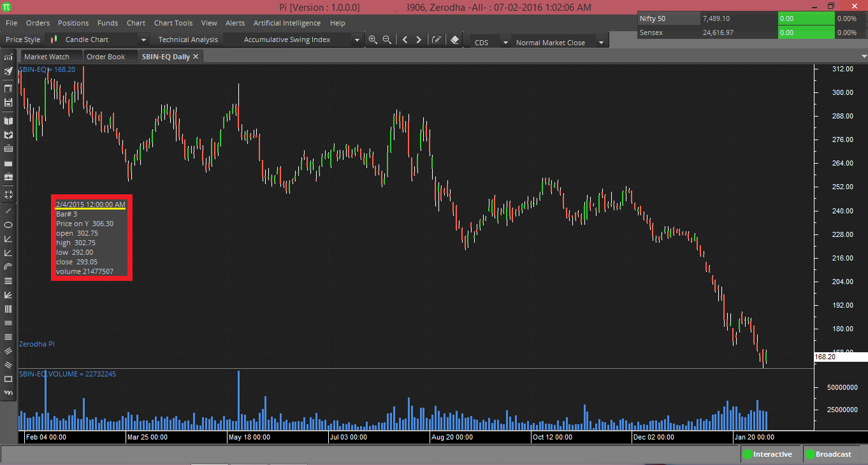Click the bar chart icon in left sidebar
The width and height of the screenshot is (868, 465).
click(8, 57)
